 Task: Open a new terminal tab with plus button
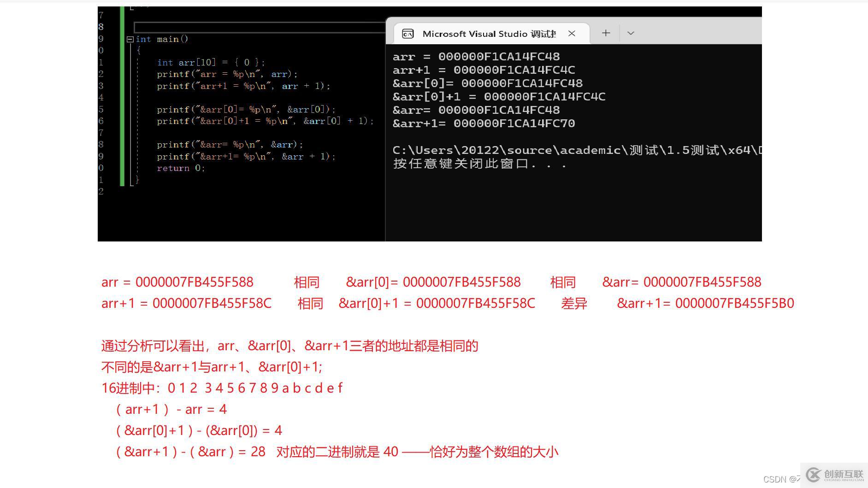pyautogui.click(x=606, y=33)
